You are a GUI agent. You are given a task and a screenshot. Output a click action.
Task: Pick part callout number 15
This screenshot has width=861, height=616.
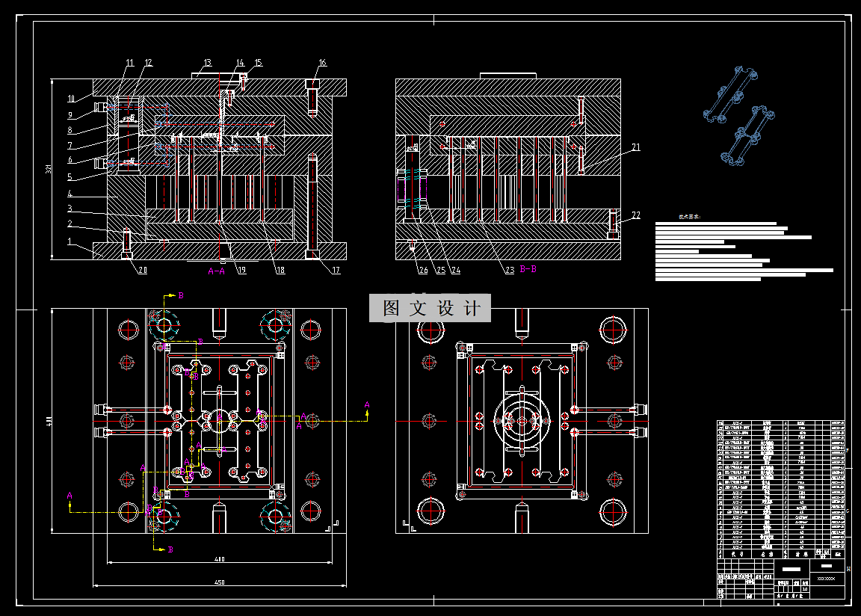[x=259, y=63]
